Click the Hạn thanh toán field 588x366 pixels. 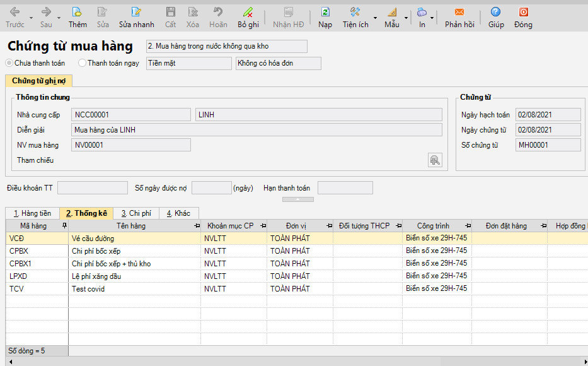(345, 187)
